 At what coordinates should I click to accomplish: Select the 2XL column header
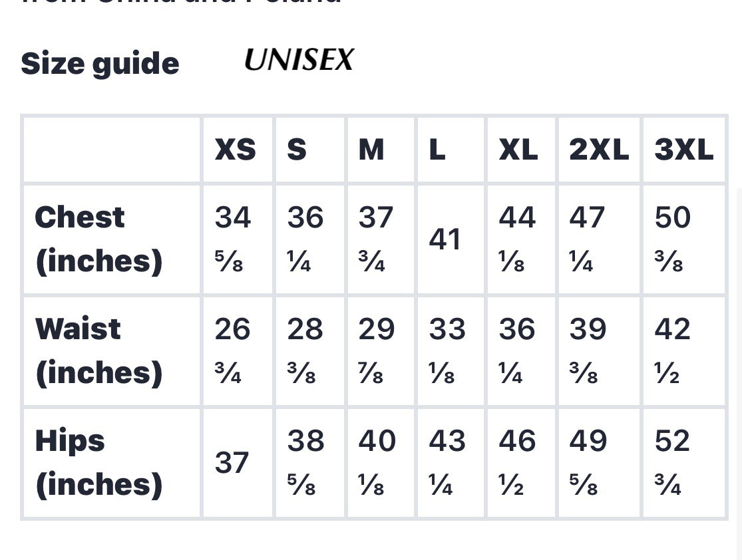(598, 150)
